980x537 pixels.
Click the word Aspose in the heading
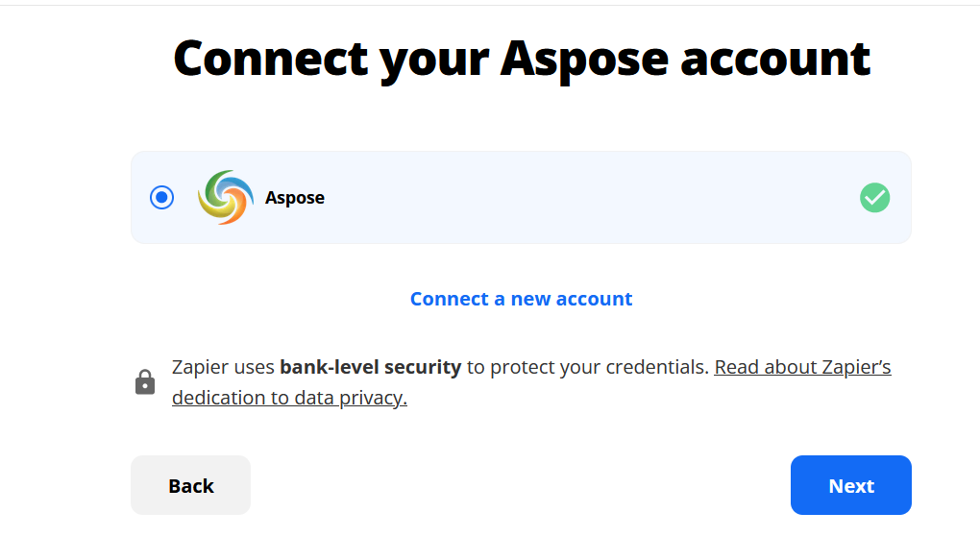click(583, 58)
